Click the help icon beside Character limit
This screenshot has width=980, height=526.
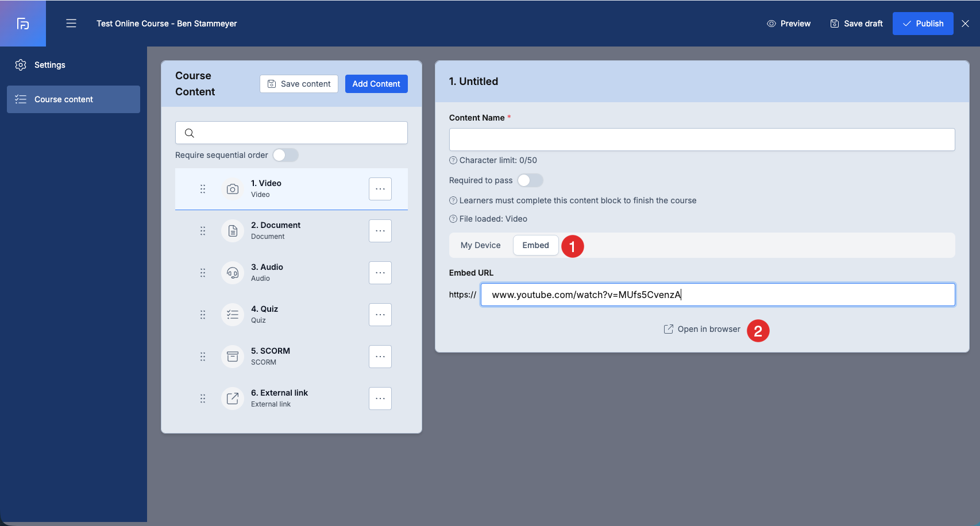(x=453, y=160)
